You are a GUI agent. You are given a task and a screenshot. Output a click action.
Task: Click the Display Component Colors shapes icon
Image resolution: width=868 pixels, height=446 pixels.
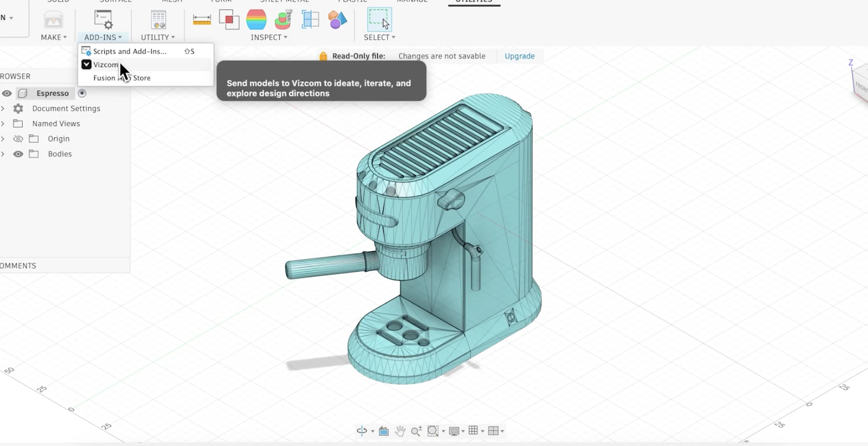[337, 20]
